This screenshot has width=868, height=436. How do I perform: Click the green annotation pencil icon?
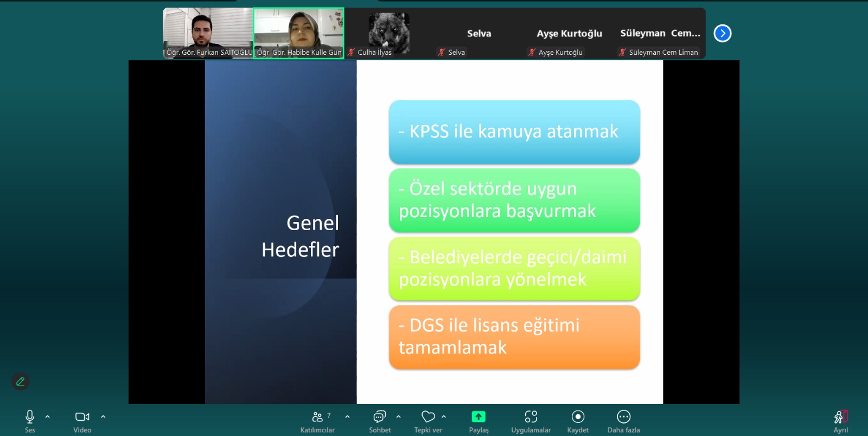tap(21, 382)
